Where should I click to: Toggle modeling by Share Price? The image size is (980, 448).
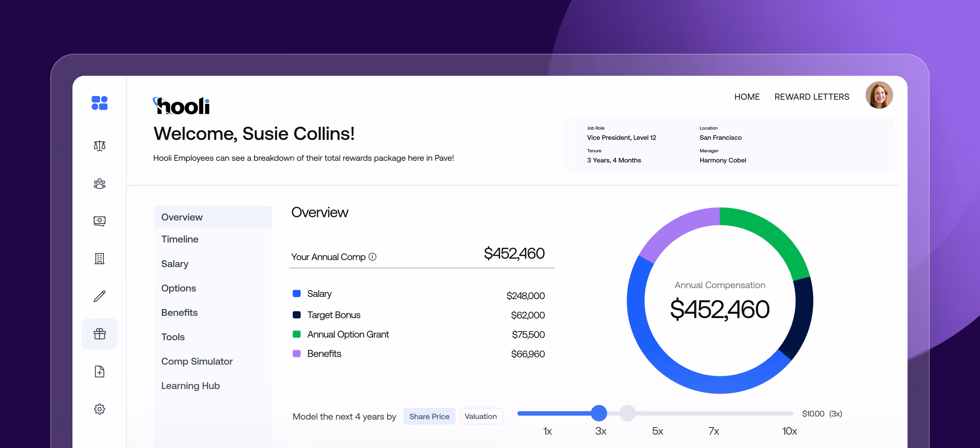coord(429,416)
